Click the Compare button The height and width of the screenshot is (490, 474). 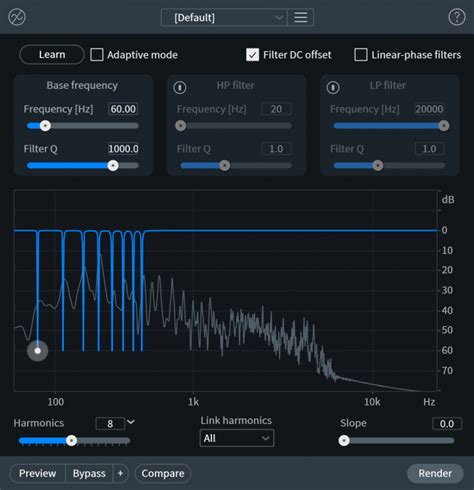pos(163,473)
